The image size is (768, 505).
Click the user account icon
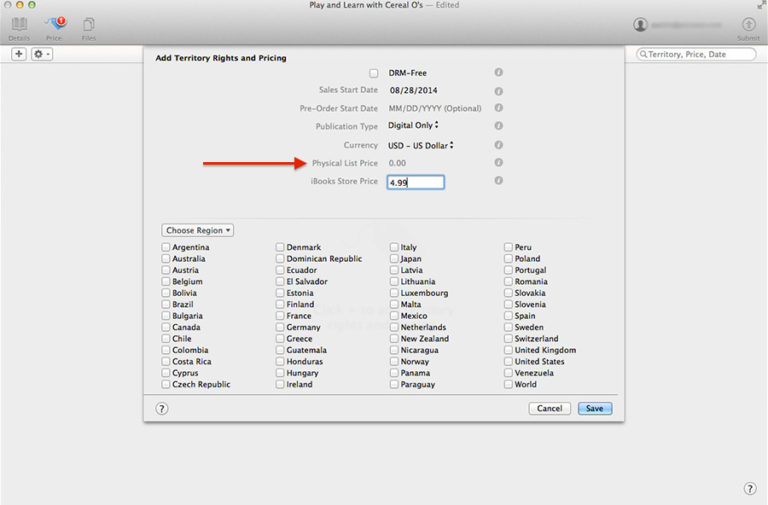tap(640, 24)
